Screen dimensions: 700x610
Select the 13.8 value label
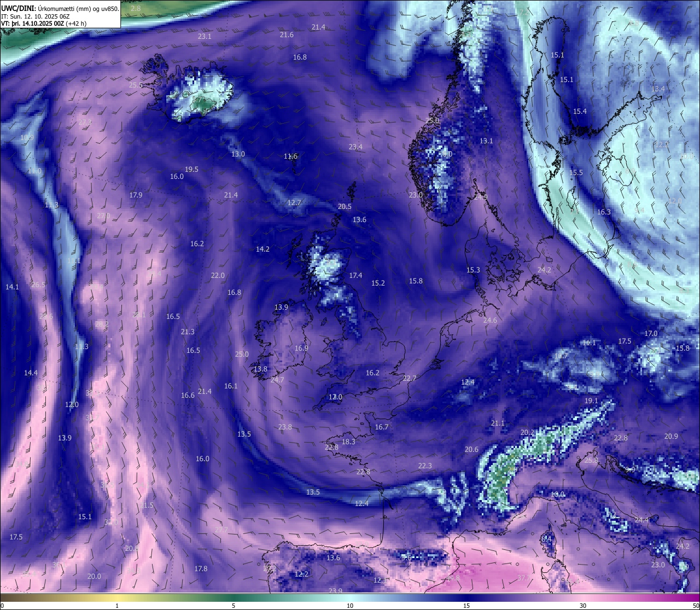click(x=260, y=369)
